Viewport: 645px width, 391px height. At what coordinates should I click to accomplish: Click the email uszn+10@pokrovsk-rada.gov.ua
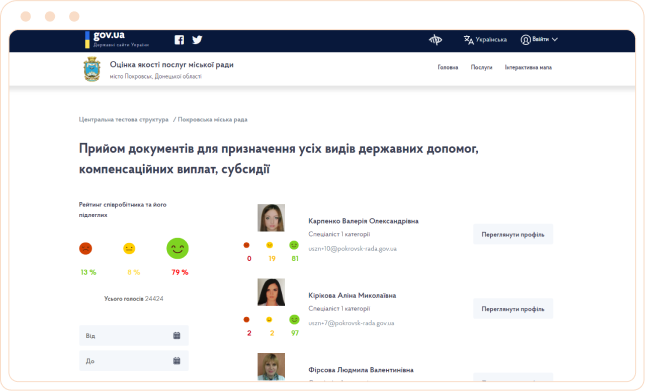pos(353,249)
